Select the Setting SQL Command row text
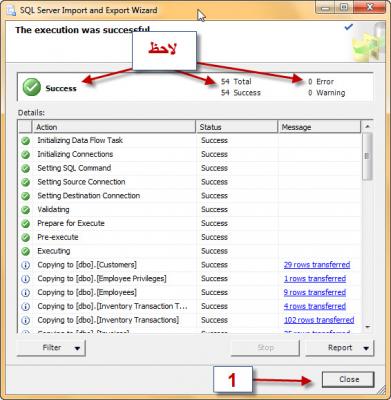The image size is (391, 400). coord(74,168)
